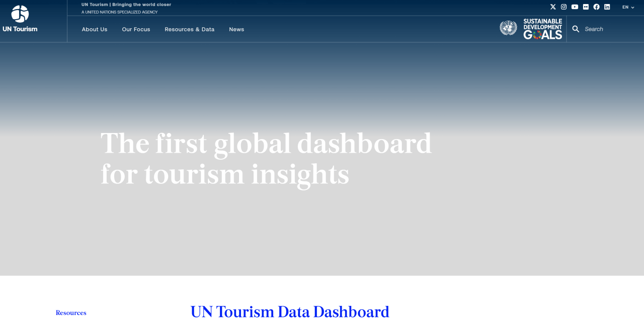Screen dimensions: 644x325
Task: Click the UN Tourism Data Dashboard heading
Action: tap(290, 312)
